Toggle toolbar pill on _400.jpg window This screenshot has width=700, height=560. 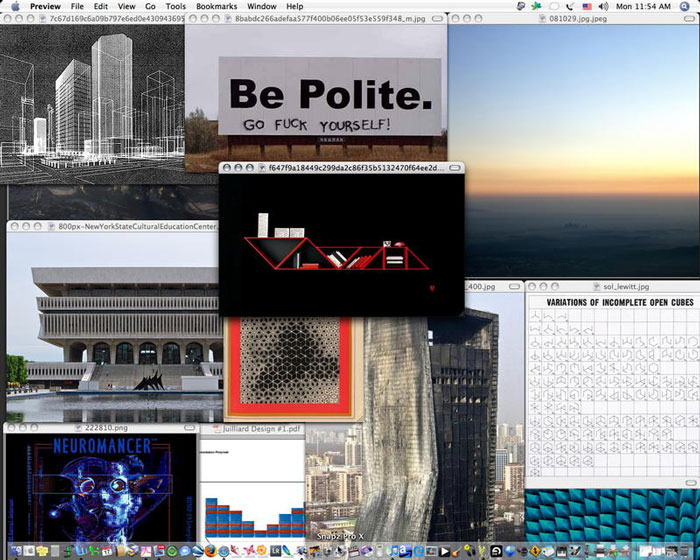coord(515,286)
